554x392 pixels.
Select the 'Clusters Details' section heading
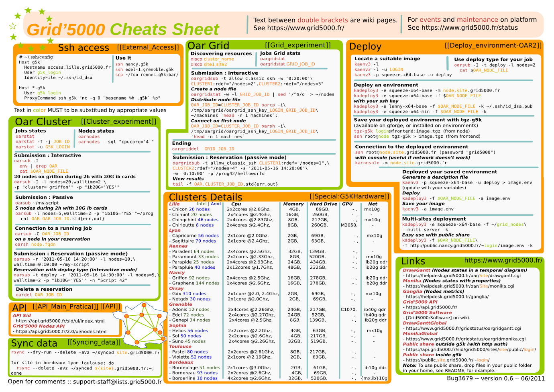(206, 197)
